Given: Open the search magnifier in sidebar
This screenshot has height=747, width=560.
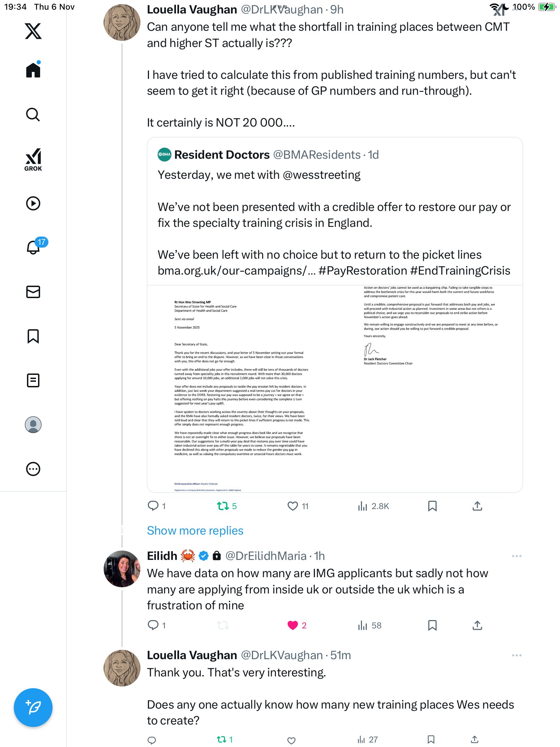Looking at the screenshot, I should click(33, 114).
